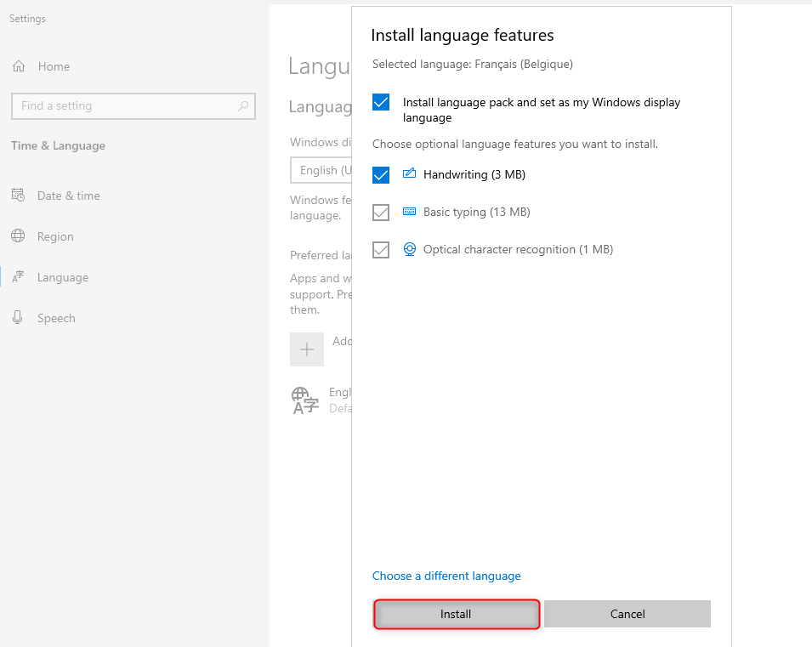Click the Home house icon
The width and height of the screenshot is (812, 647).
point(19,66)
